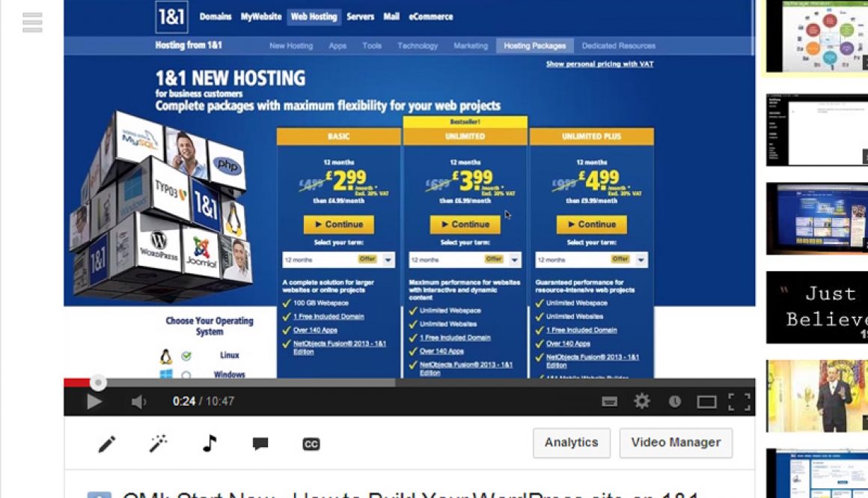868x498 pixels.
Task: Select the Web Hosting menu item
Action: tap(314, 16)
